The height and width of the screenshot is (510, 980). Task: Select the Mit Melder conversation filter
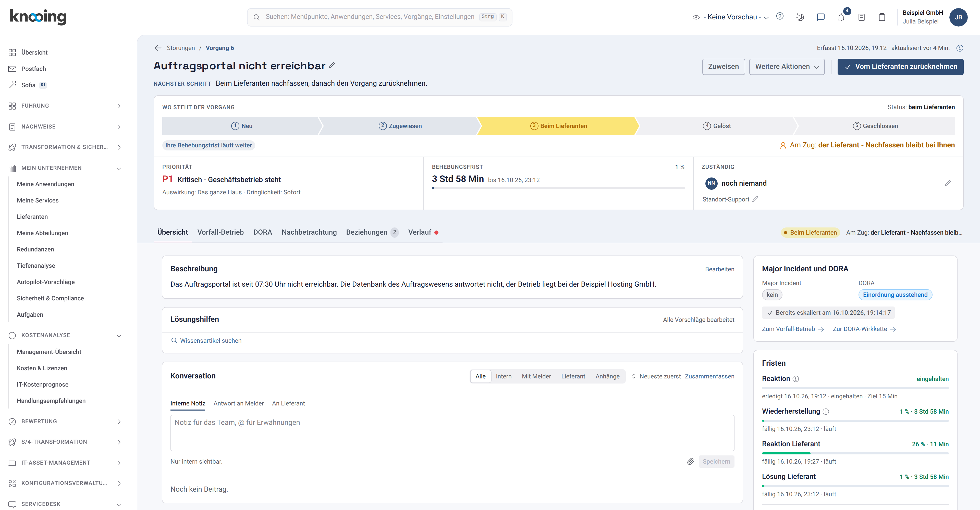click(x=536, y=376)
